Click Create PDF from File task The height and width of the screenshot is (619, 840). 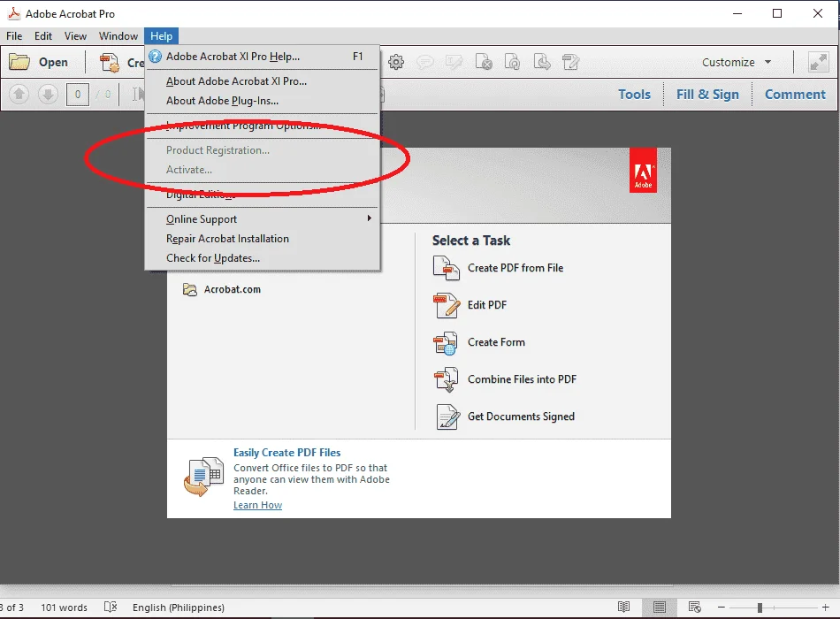[515, 268]
